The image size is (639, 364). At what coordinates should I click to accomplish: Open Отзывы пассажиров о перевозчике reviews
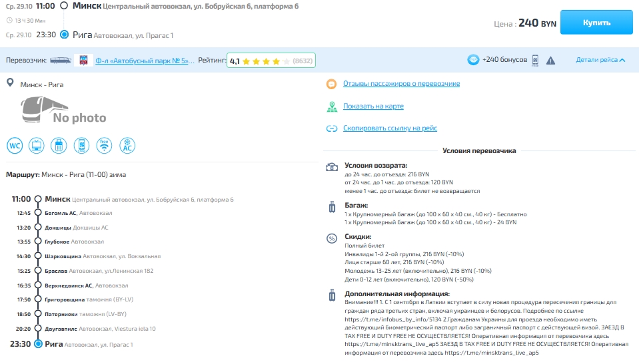coord(401,84)
